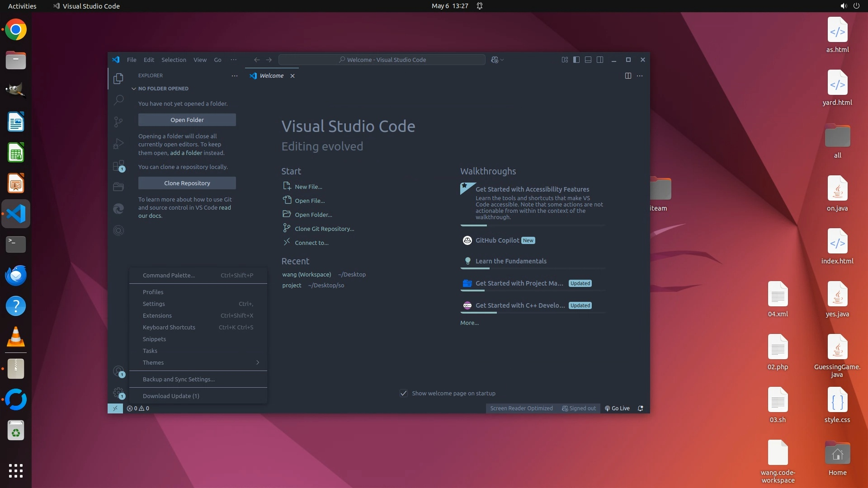Select Keyboard Shortcuts from the menu

click(x=169, y=328)
